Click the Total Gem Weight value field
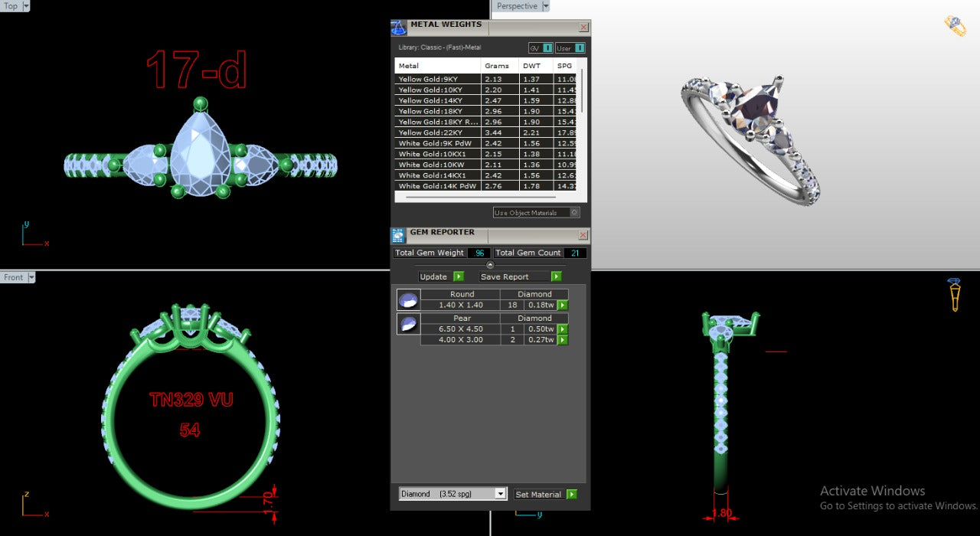 pos(479,253)
